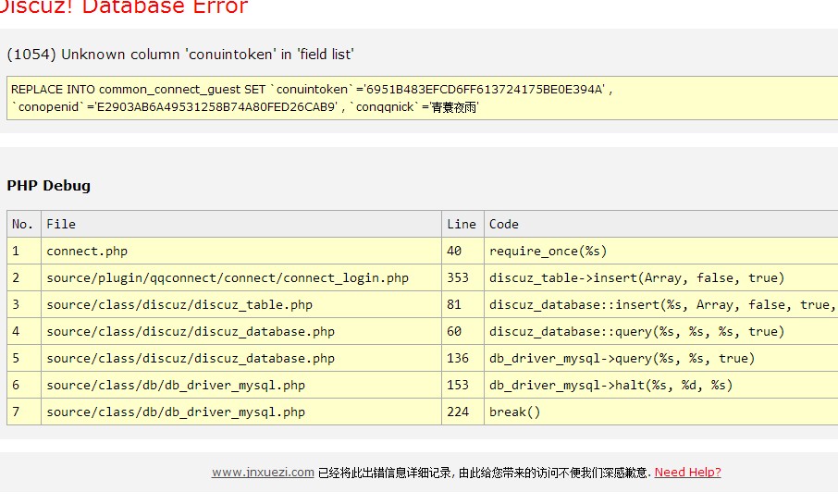Click the Chinese apology message in the footer
Screen dimensions: 838x504
pos(484,473)
